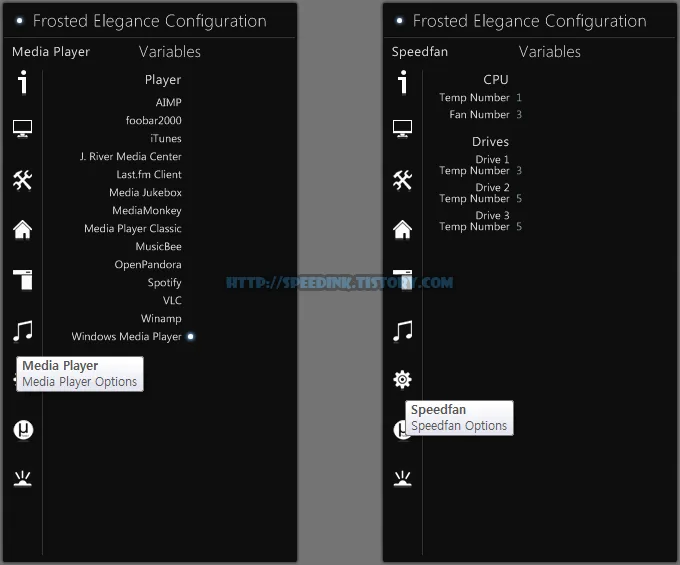The image size is (680, 565).
Task: Edit the Drive 1 Temp Number value
Action: click(519, 170)
